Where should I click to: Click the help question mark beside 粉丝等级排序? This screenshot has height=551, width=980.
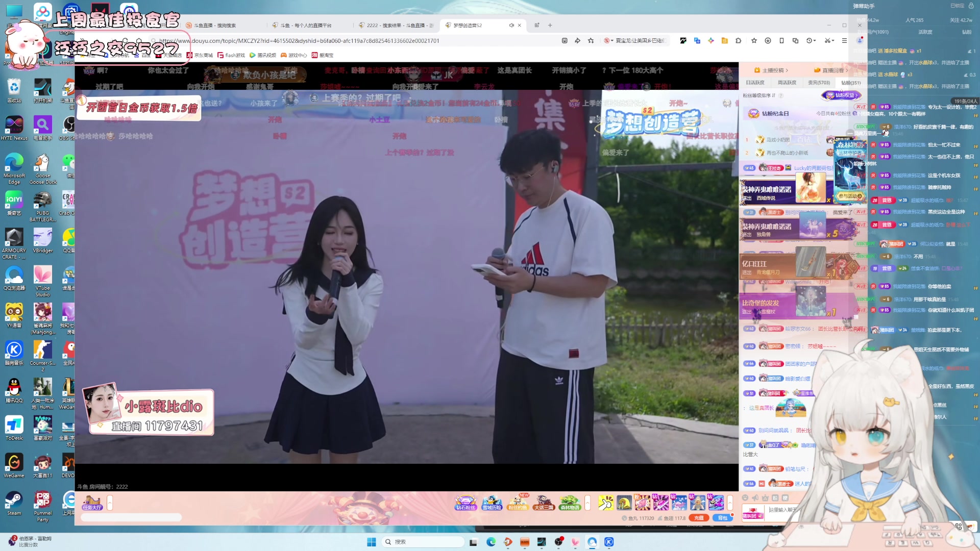781,95
